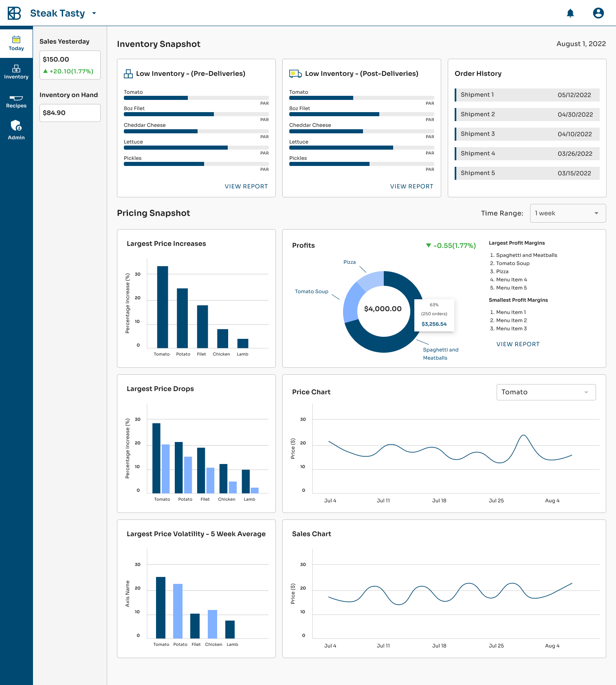The height and width of the screenshot is (685, 616).
Task: Click Jul 18 label on Sales Chart
Action: click(x=439, y=646)
